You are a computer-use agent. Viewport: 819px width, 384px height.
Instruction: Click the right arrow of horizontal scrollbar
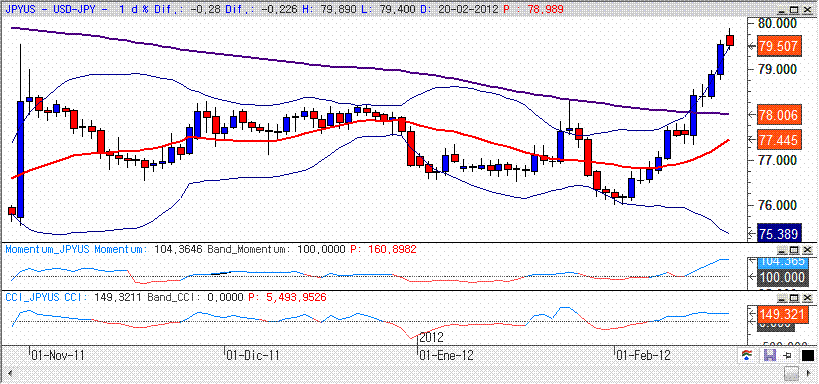pyautogui.click(x=808, y=374)
